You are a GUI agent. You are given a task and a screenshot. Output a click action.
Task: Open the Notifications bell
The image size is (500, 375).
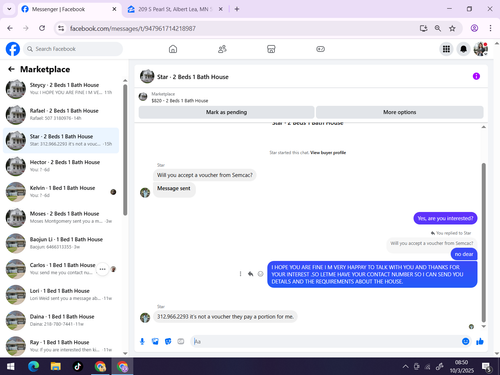click(x=463, y=49)
